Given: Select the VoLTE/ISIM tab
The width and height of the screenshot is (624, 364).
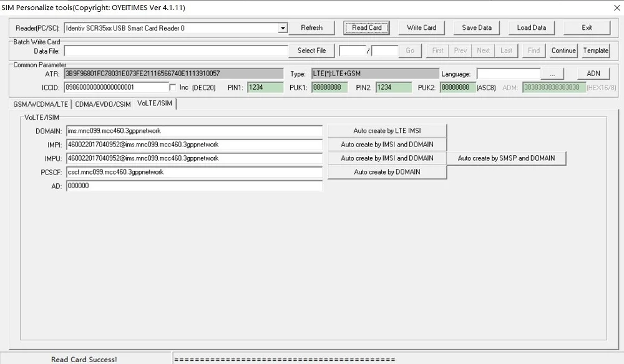Looking at the screenshot, I should click(155, 103).
